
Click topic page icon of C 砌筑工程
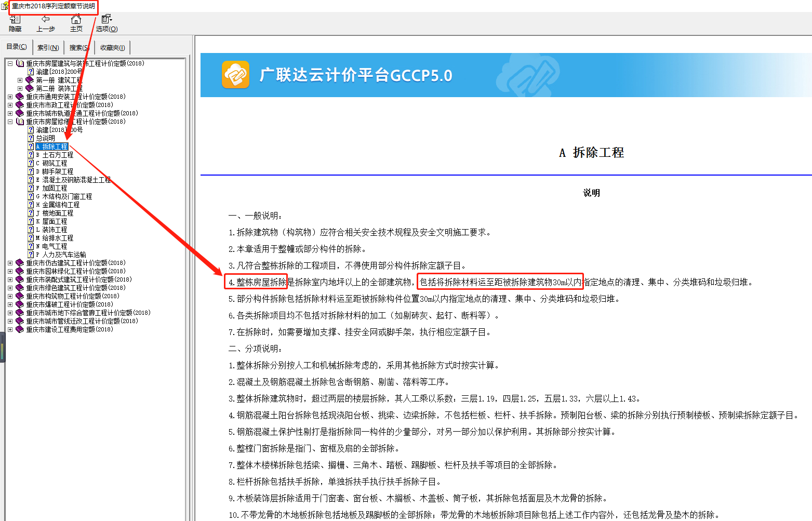pyautogui.click(x=31, y=163)
